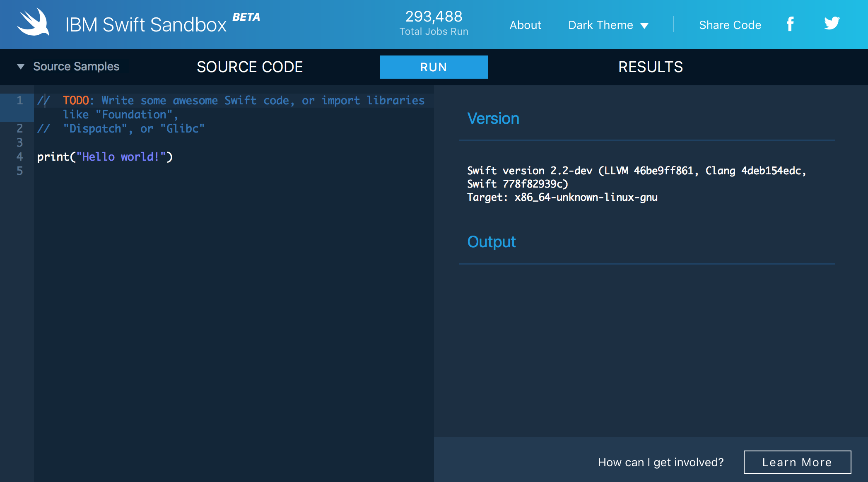Image resolution: width=868 pixels, height=482 pixels.
Task: Click the Learn More button
Action: coord(797,462)
